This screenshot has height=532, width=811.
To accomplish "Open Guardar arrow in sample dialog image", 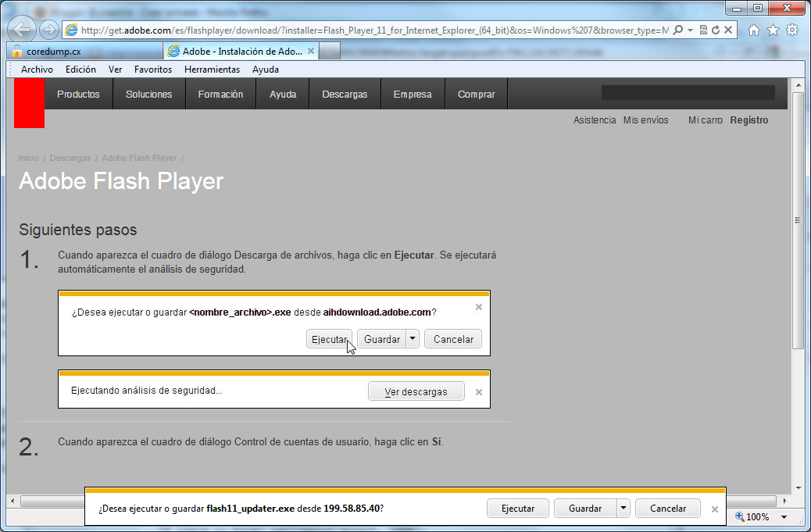I will (413, 338).
